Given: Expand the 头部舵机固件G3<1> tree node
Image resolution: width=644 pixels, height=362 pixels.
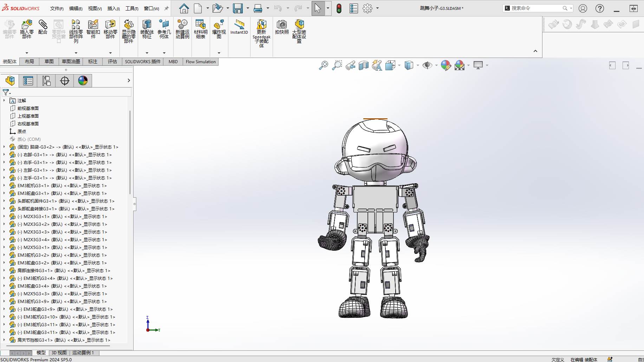Looking at the screenshot, I should 4,201.
